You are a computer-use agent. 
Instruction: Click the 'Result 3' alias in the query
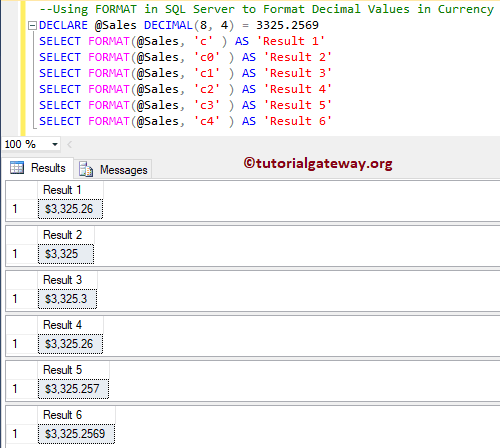pyautogui.click(x=298, y=73)
